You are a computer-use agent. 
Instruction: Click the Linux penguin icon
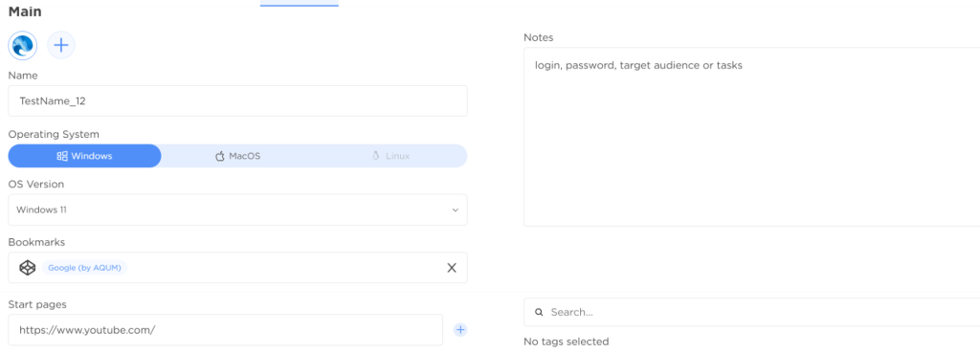[375, 156]
